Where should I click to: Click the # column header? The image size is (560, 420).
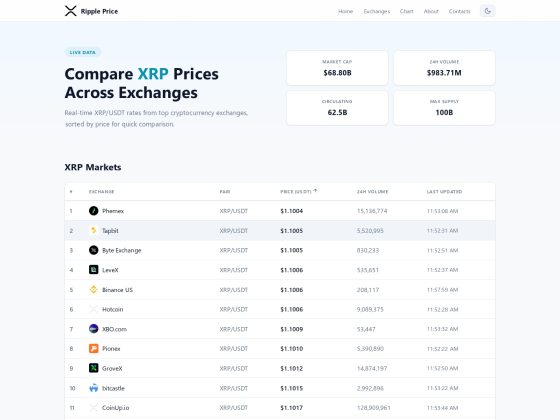pyautogui.click(x=71, y=192)
